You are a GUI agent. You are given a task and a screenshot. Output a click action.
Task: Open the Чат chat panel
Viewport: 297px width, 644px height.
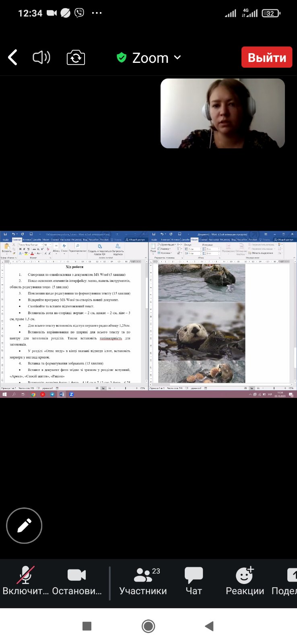194,580
